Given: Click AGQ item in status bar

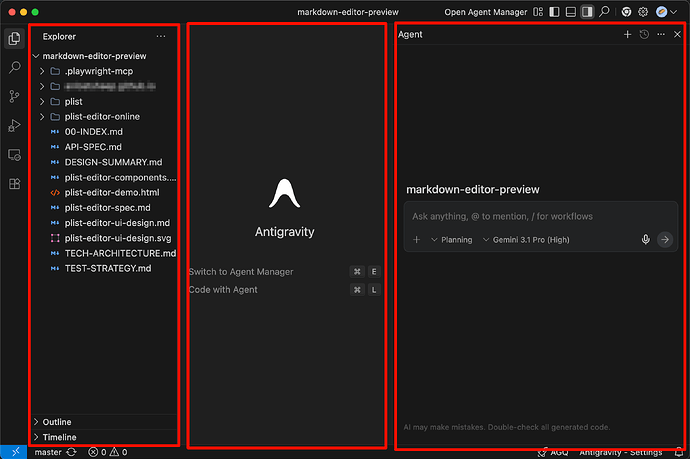Looking at the screenshot, I should tap(553, 452).
